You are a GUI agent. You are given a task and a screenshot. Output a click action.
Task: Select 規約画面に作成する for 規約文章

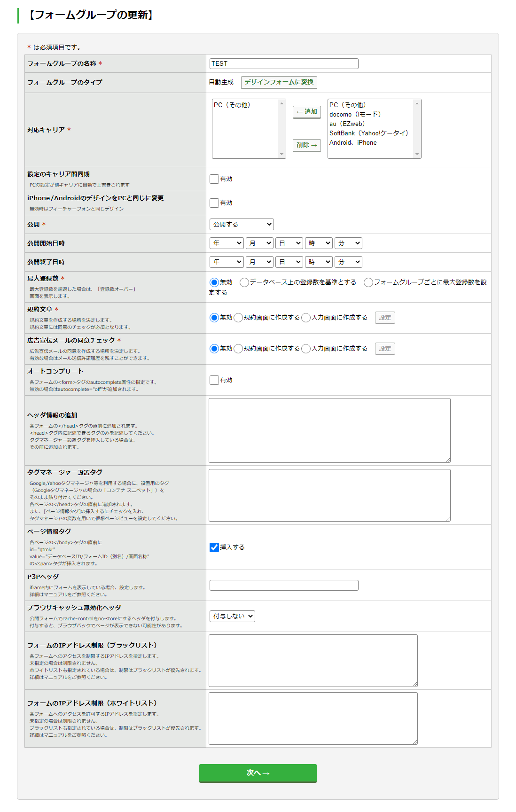pos(238,318)
